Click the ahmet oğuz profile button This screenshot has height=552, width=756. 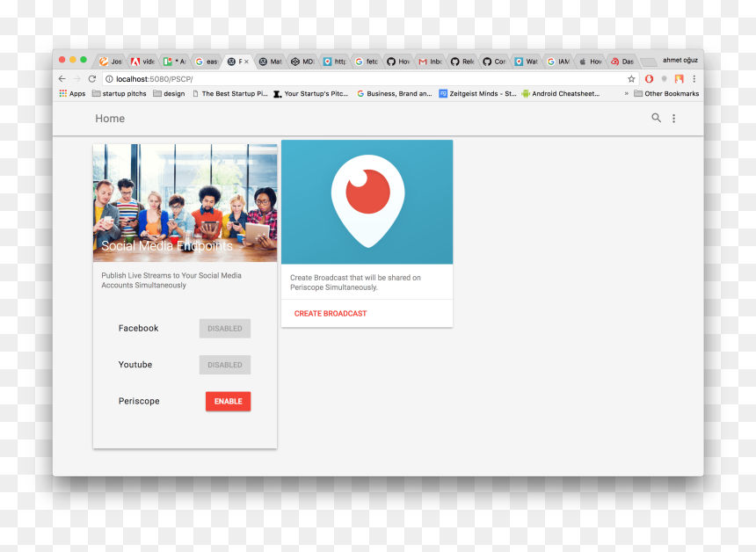pyautogui.click(x=680, y=60)
